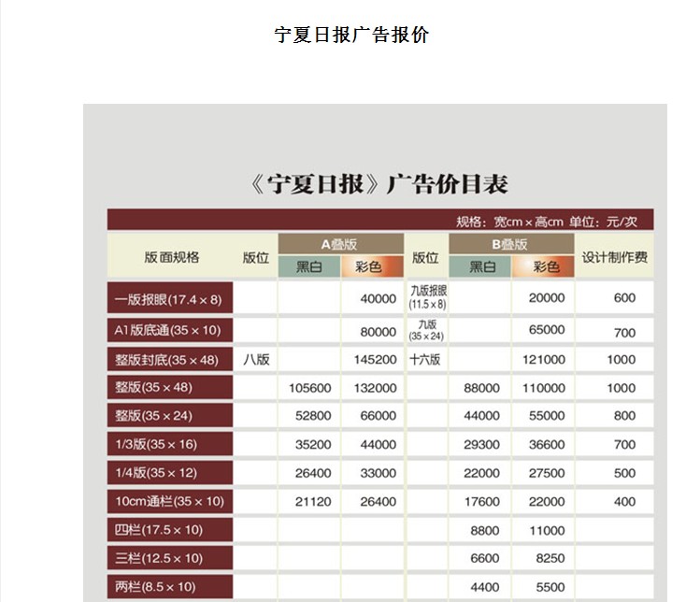Click the A叠版 header cell
Image resolution: width=700 pixels, height=602 pixels.
340,243
